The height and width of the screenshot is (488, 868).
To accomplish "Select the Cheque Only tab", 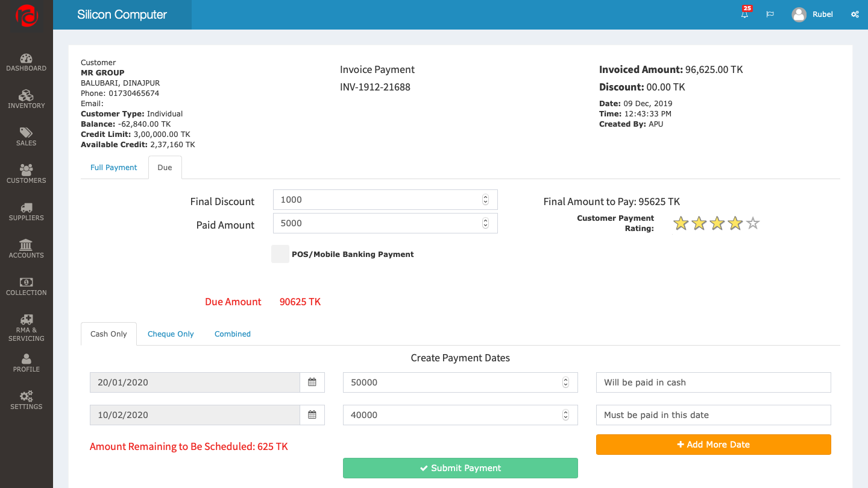I will [171, 334].
